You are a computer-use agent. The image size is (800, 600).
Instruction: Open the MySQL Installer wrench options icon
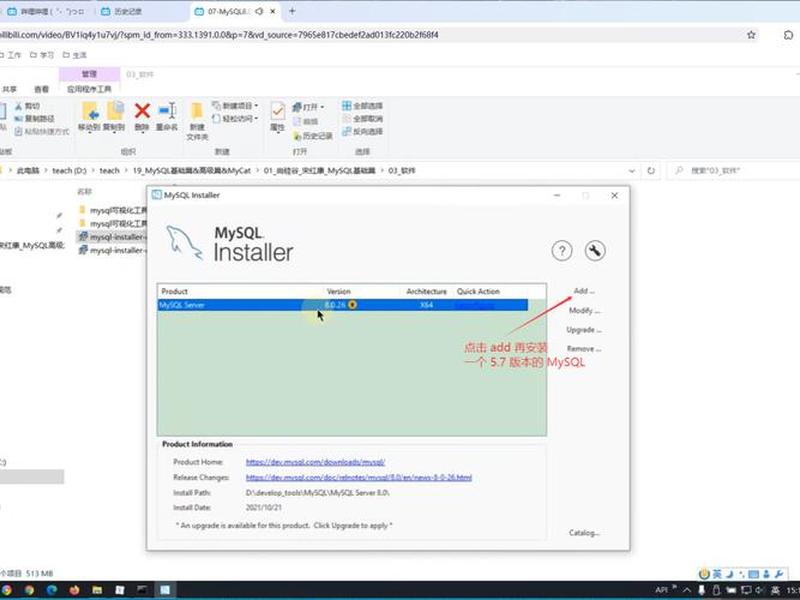coord(595,251)
